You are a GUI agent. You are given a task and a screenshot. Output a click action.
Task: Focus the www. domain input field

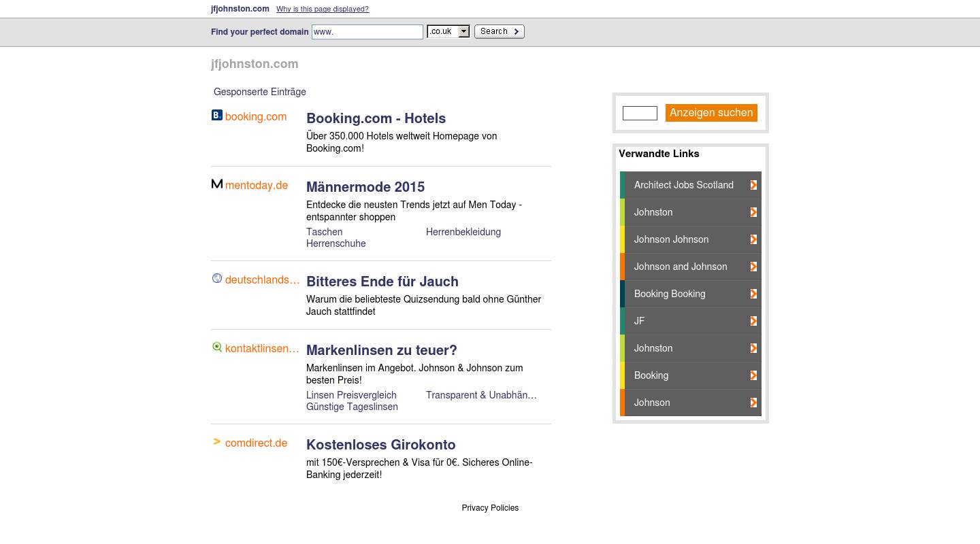click(x=367, y=32)
